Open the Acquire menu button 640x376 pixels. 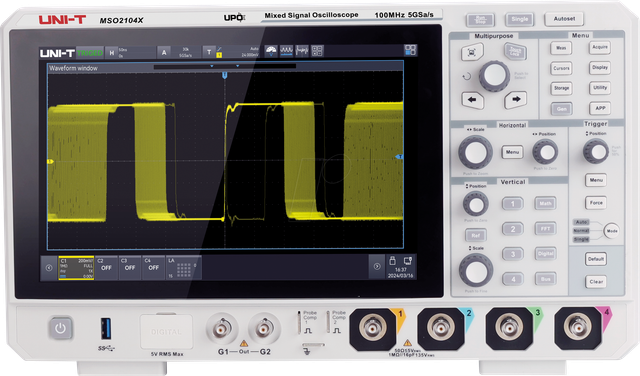click(x=600, y=47)
